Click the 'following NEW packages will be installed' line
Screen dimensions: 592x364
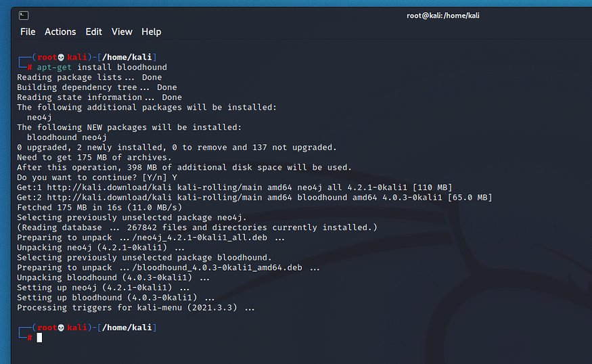pos(129,127)
